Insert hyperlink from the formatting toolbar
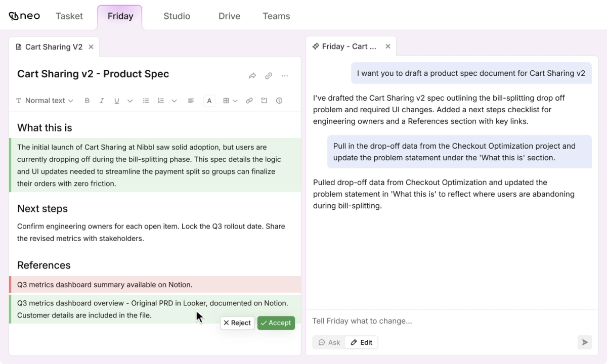This screenshot has width=607, height=364. (249, 101)
